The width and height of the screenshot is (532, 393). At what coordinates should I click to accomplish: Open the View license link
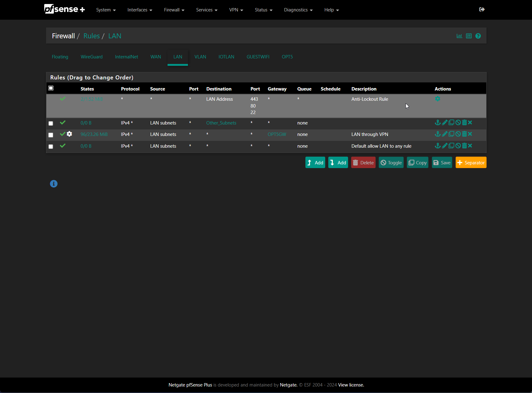[x=351, y=385]
